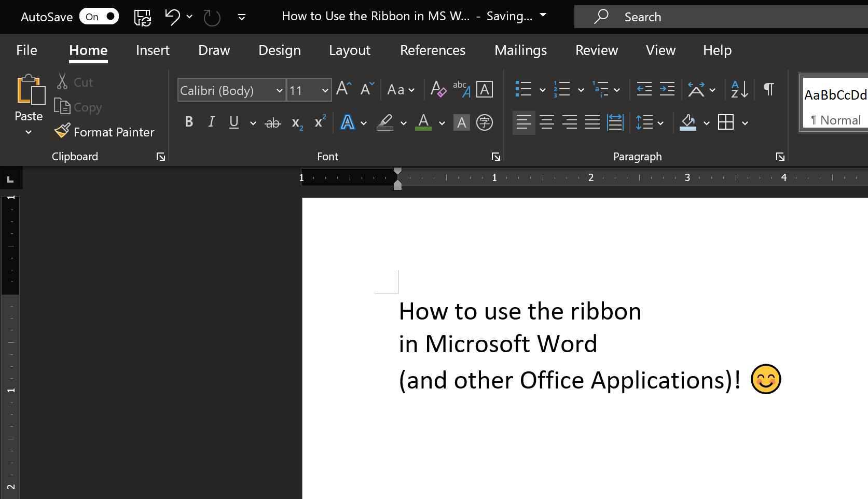This screenshot has height=499, width=868.
Task: Open underline style dropdown arrow
Action: (253, 123)
